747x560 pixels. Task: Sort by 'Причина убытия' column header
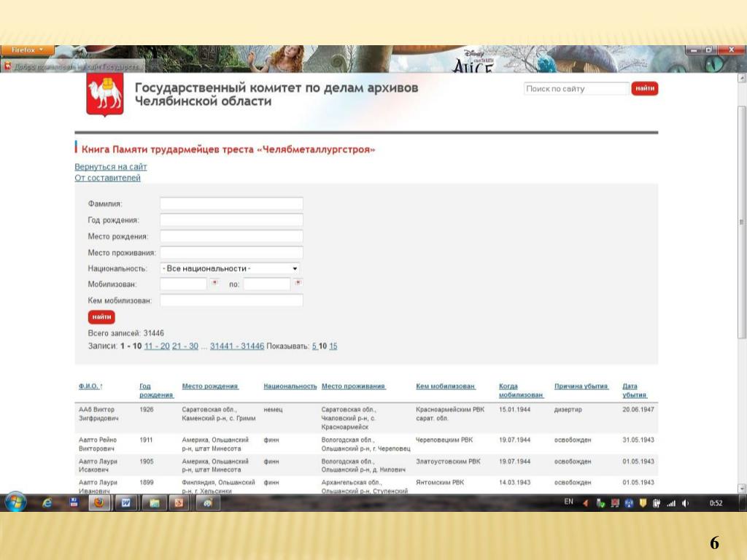(581, 386)
